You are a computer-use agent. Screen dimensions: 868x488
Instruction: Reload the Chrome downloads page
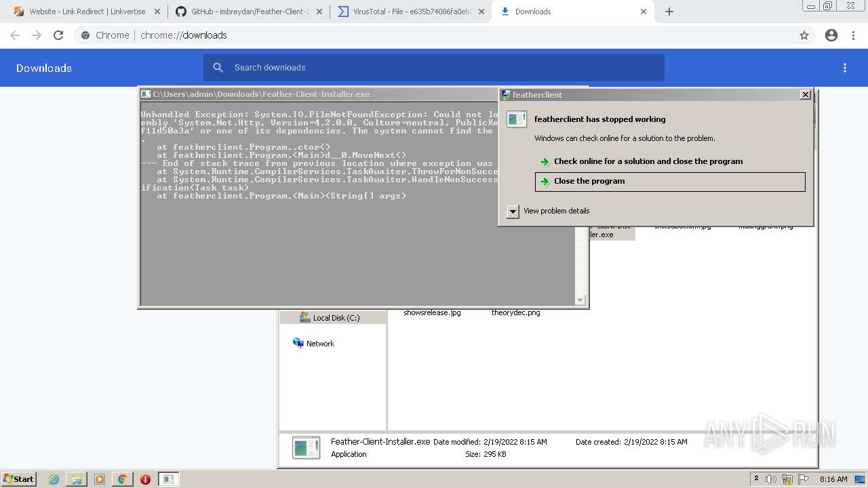[x=58, y=35]
